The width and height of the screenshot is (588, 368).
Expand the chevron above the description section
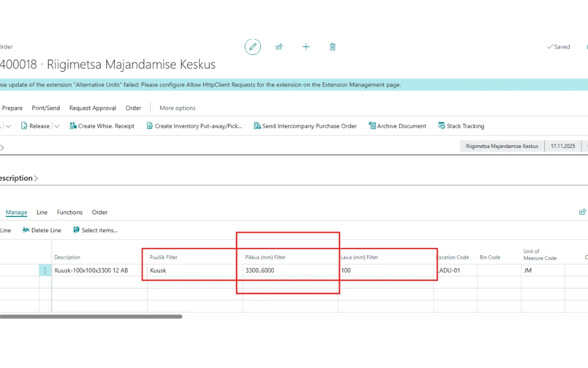pyautogui.click(x=2, y=148)
